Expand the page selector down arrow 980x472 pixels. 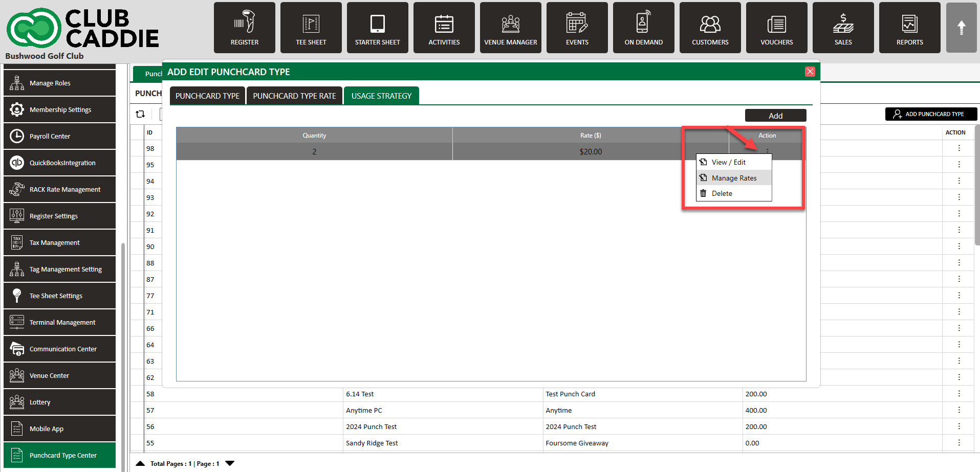pos(230,463)
